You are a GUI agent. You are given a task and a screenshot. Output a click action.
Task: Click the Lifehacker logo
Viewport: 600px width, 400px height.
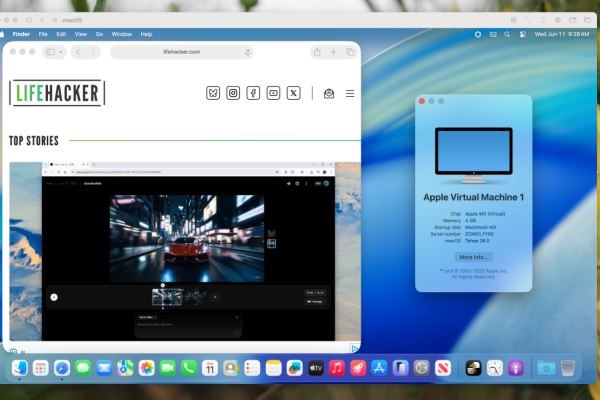tap(57, 93)
